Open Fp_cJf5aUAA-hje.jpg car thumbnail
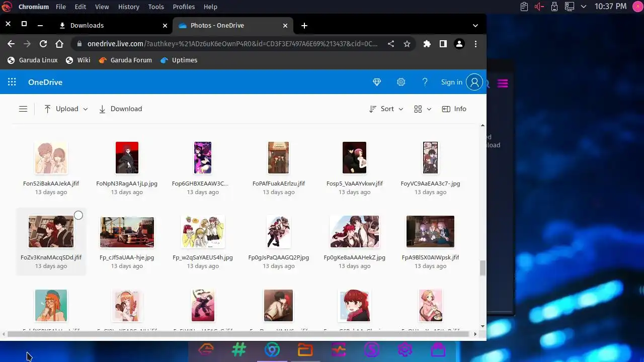The height and width of the screenshot is (362, 644). pos(127,232)
